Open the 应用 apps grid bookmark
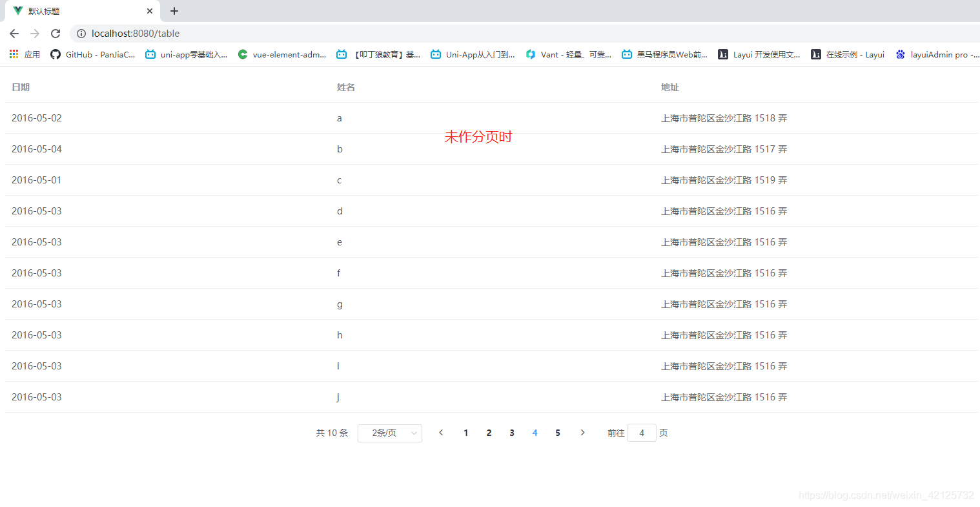Image resolution: width=980 pixels, height=507 pixels. (25, 54)
